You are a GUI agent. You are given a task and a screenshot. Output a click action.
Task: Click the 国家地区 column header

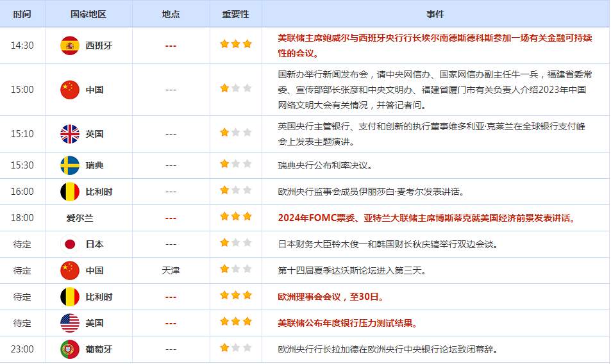(88, 14)
